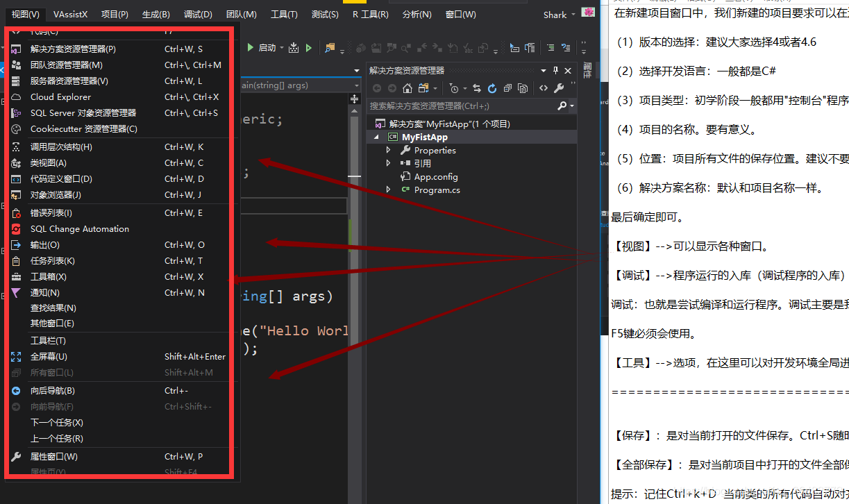
Task: Open the 生成(B) menu
Action: coord(156,15)
